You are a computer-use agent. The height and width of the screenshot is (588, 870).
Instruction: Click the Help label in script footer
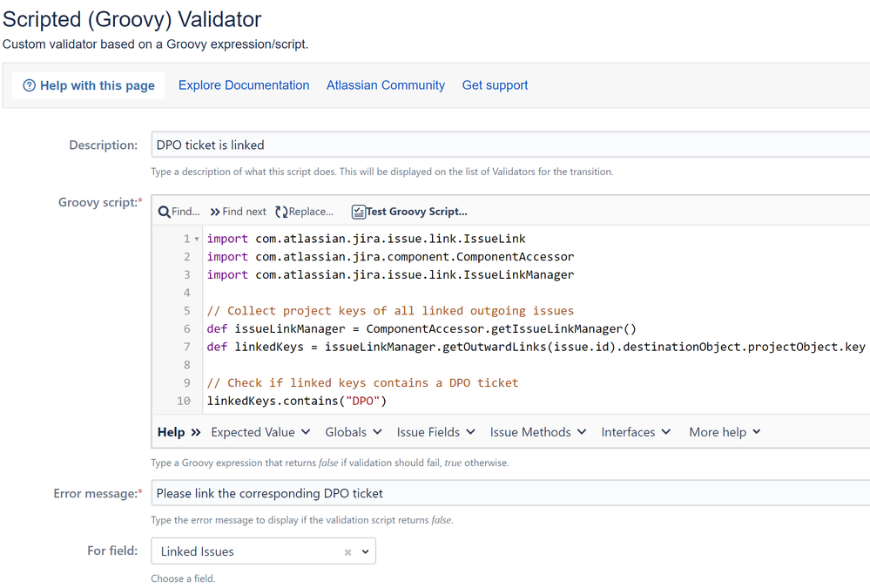click(171, 432)
